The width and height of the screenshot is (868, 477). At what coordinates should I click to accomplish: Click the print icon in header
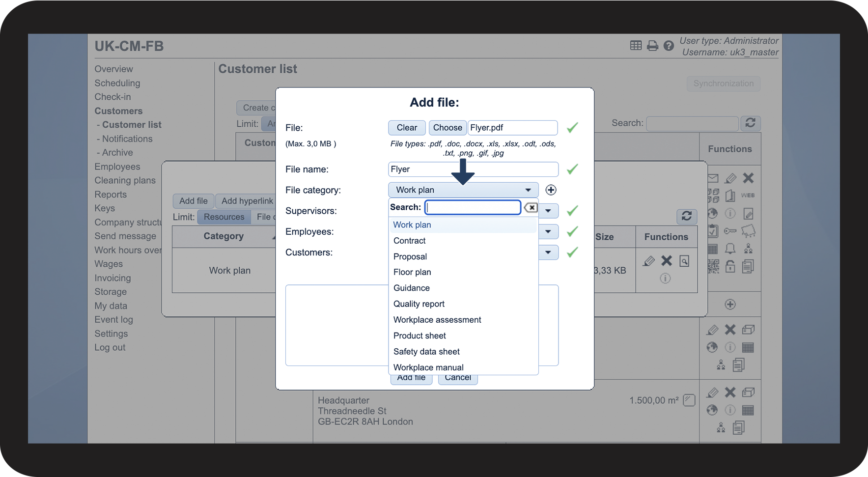(x=652, y=46)
